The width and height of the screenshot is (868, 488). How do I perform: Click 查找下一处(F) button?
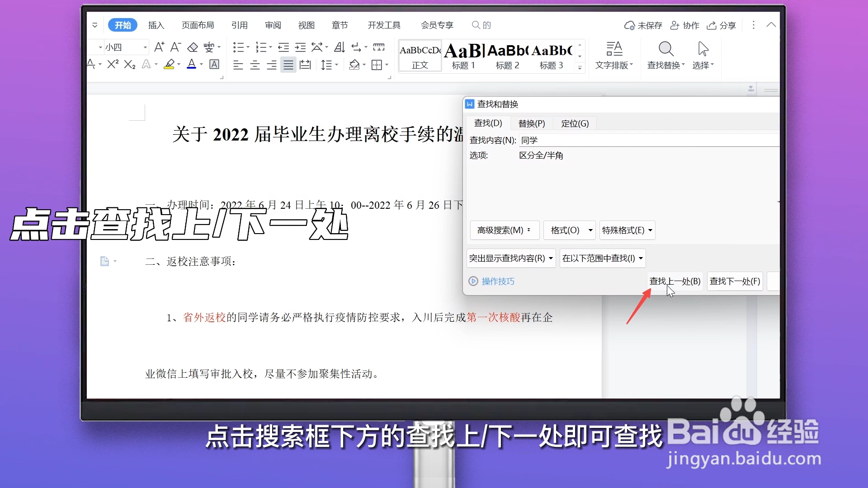click(x=735, y=282)
